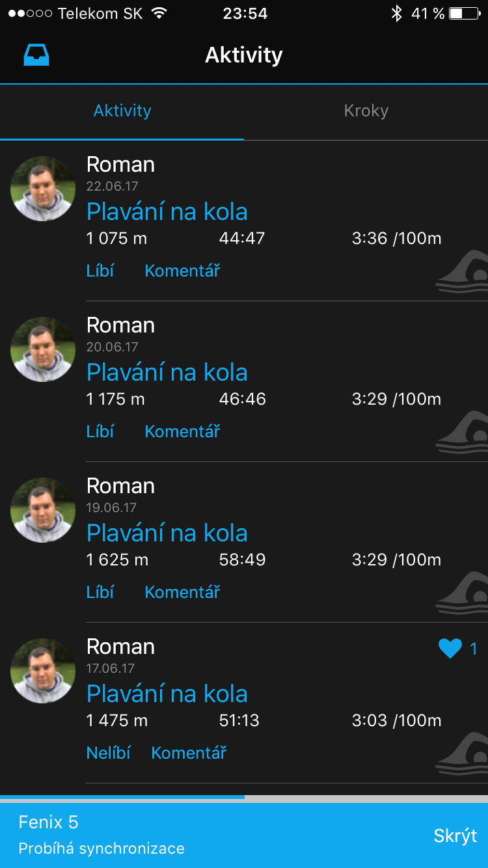Tap the battery icon in the status bar
Viewport: 488px width, 868px height.
tap(464, 14)
